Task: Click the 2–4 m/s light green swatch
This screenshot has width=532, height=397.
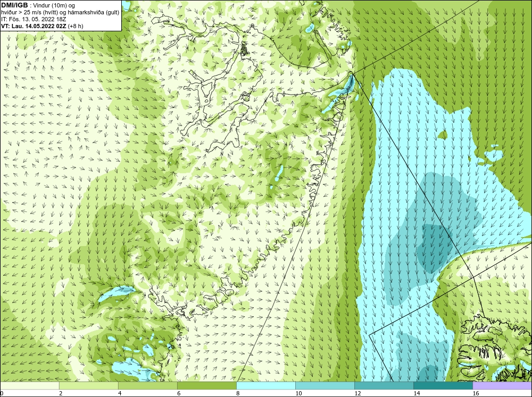Action: pos(88,385)
